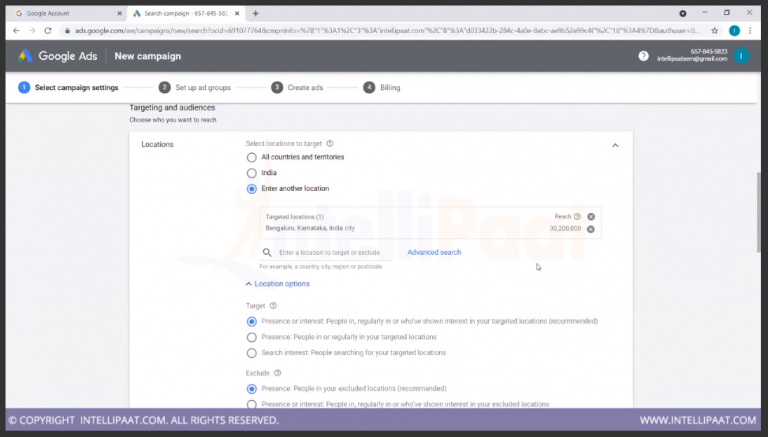The width and height of the screenshot is (768, 437).
Task: Click the browser address bar URL
Action: (x=386, y=30)
